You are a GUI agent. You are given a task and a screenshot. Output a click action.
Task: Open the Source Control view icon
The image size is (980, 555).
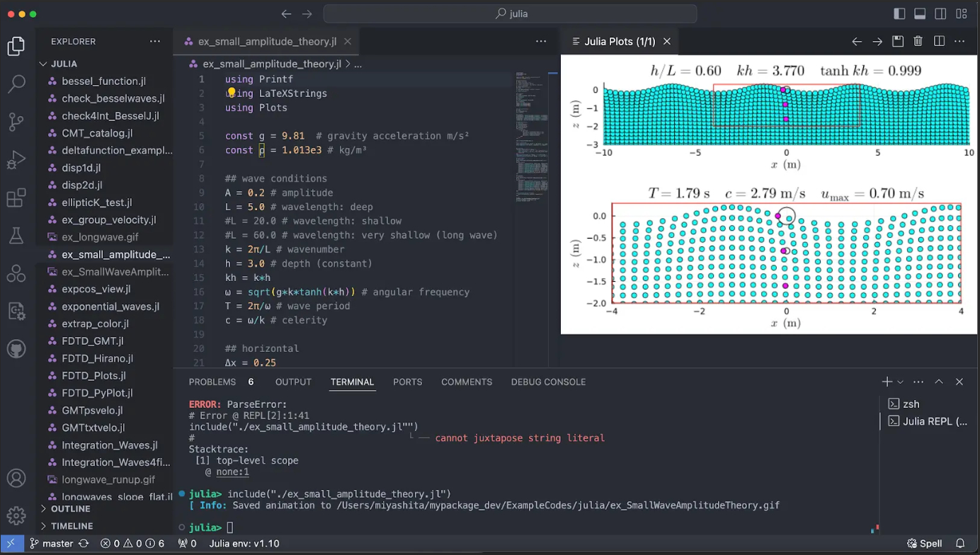(x=16, y=122)
